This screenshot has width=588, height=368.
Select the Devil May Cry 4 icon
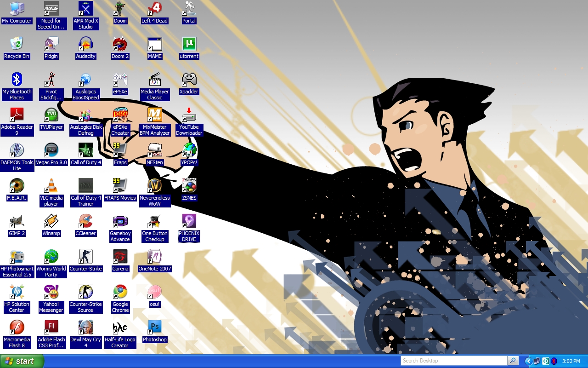click(86, 327)
